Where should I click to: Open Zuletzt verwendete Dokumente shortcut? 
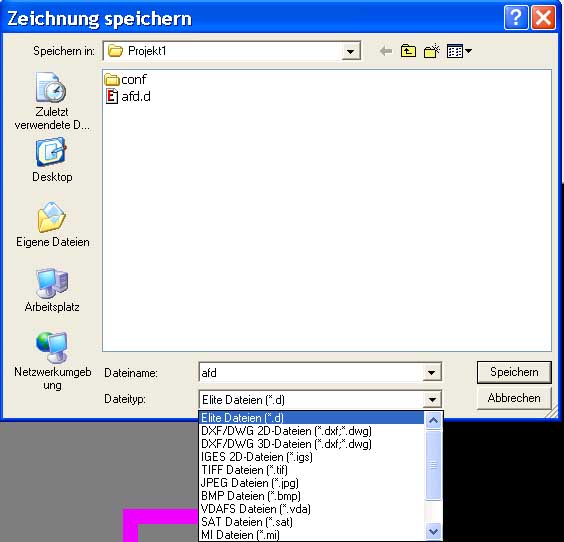click(52, 102)
